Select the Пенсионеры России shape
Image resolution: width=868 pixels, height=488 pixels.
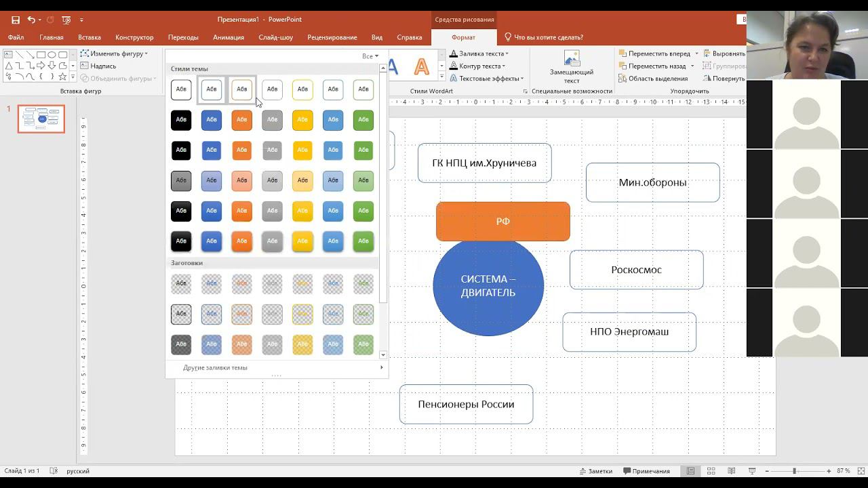(466, 405)
